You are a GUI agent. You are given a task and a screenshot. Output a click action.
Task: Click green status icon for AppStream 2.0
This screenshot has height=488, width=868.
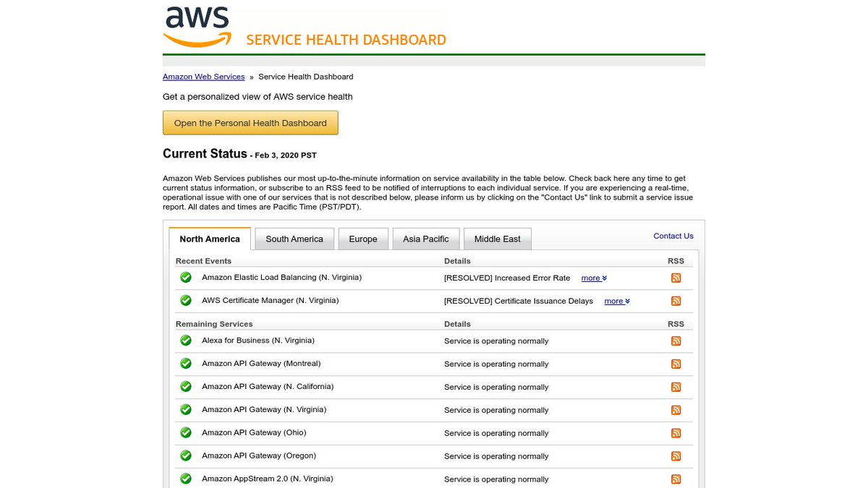(186, 479)
